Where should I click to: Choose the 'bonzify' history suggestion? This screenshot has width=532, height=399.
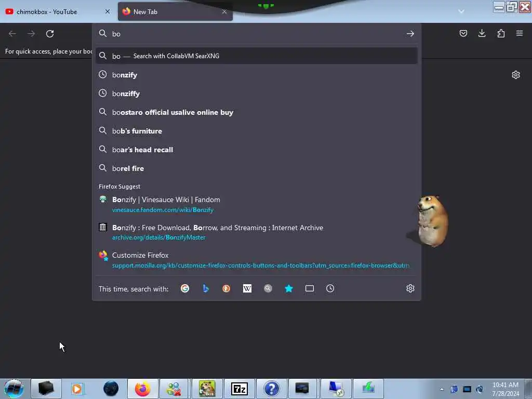[x=257, y=75]
